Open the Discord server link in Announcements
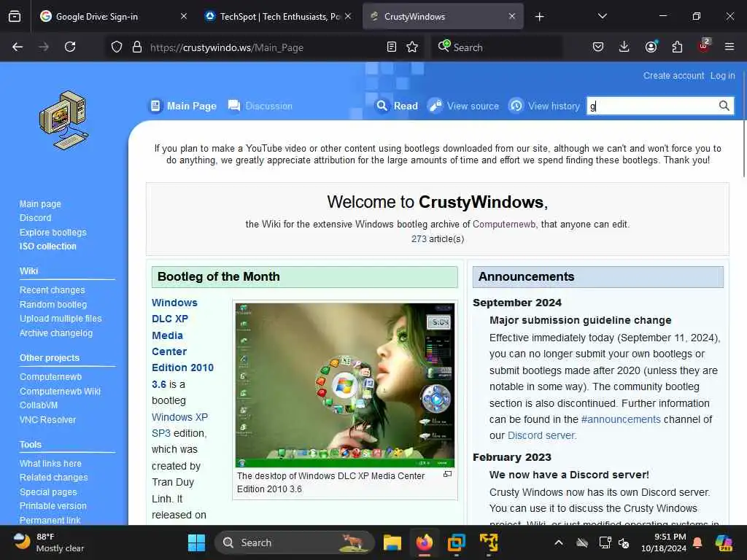The height and width of the screenshot is (560, 747). coord(542,435)
